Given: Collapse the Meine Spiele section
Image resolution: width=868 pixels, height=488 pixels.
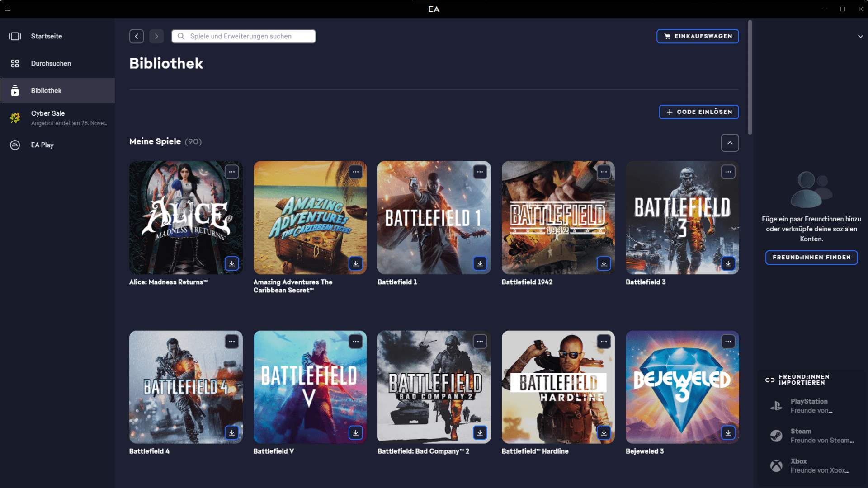Looking at the screenshot, I should click(730, 143).
